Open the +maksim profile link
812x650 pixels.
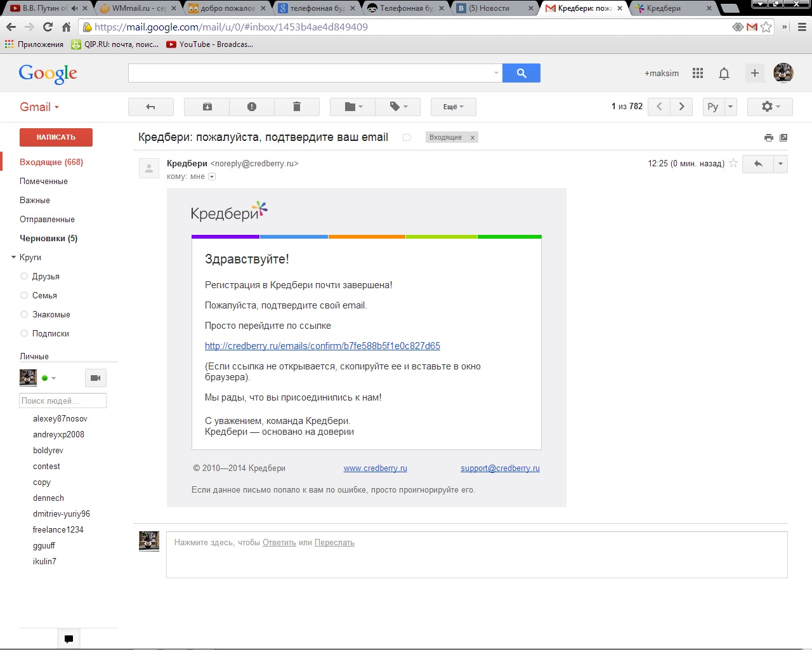662,73
